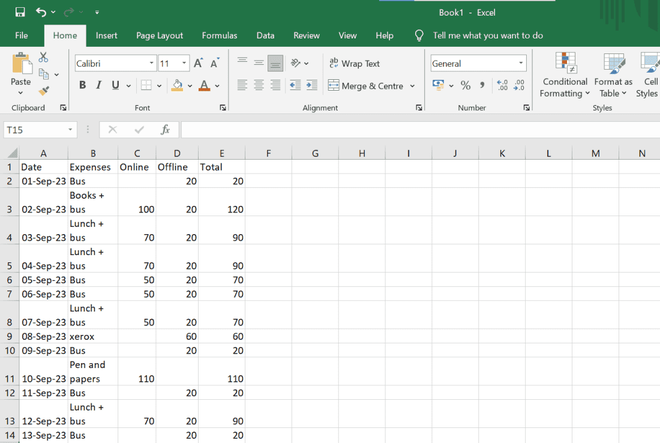
Task: Expand the Merge & Centre options arrow
Action: [412, 86]
